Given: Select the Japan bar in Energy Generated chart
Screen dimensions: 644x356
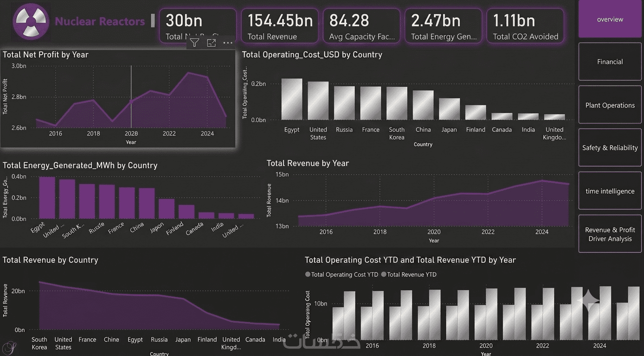Looking at the screenshot, I should [x=167, y=209].
